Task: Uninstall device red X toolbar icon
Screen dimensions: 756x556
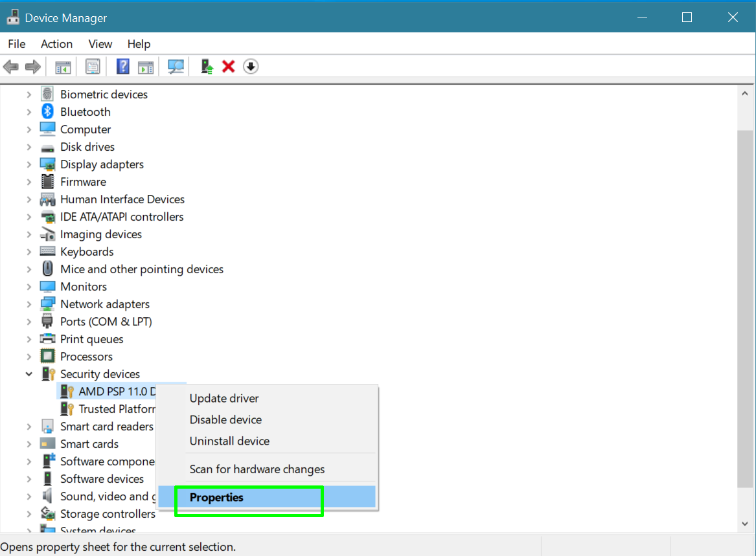Action: [x=229, y=67]
